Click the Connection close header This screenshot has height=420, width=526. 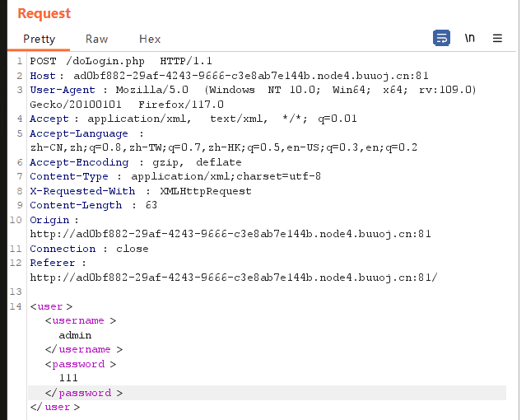[89, 249]
